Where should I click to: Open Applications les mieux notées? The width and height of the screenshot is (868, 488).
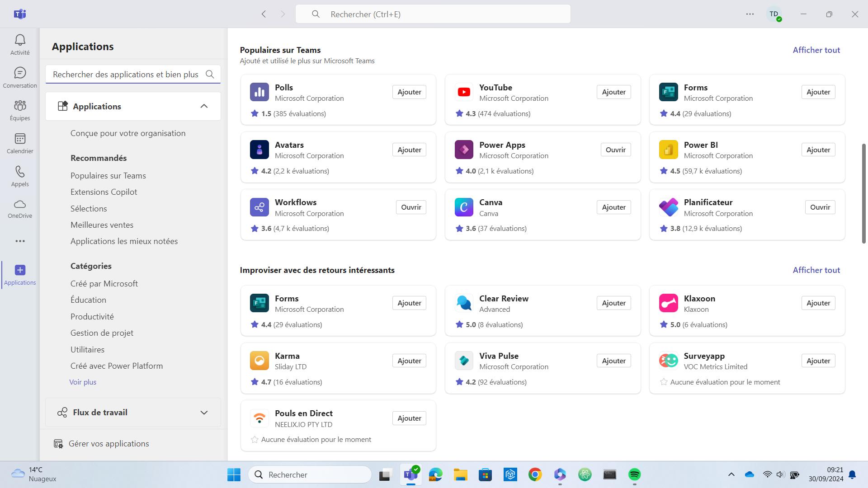(124, 241)
